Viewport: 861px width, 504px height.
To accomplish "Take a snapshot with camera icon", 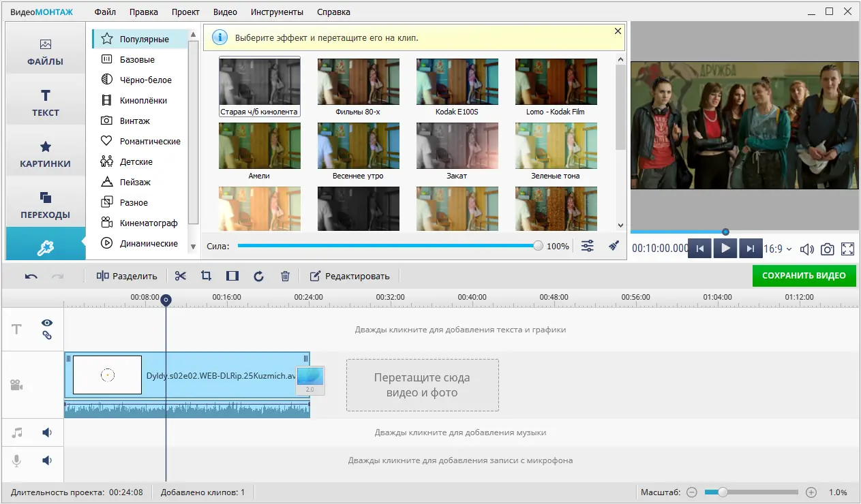I will pos(827,249).
